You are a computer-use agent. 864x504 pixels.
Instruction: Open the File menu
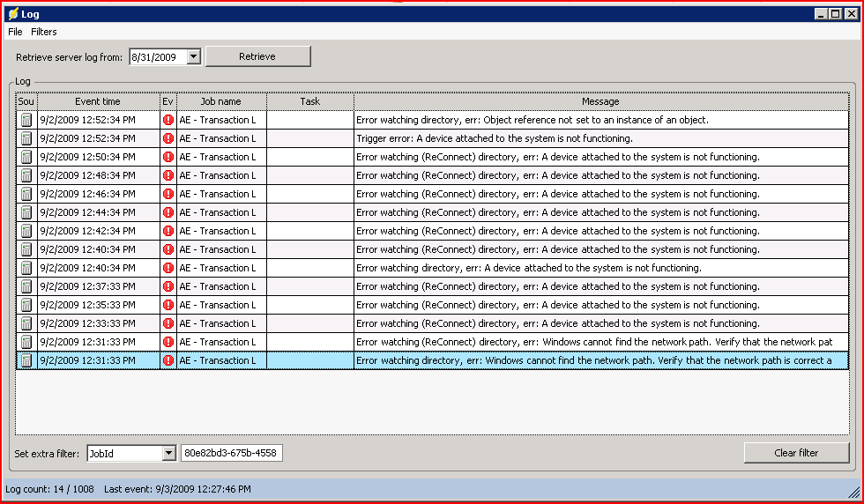pos(15,32)
